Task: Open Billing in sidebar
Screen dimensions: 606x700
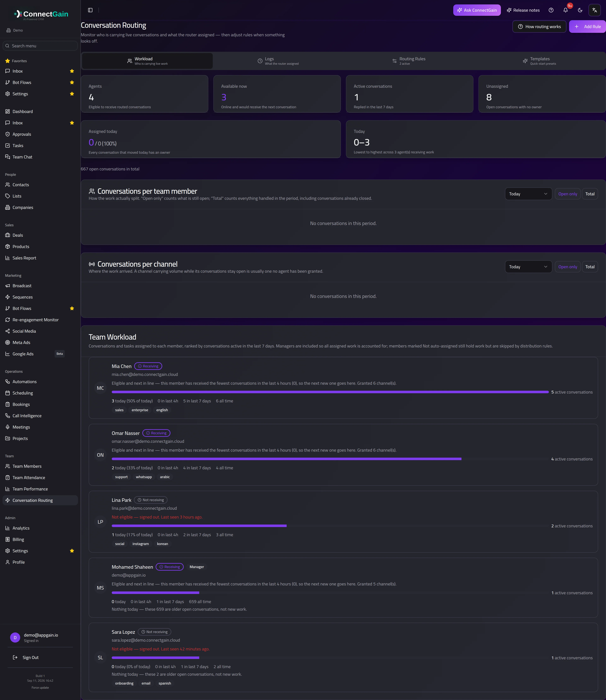Action: (40, 539)
